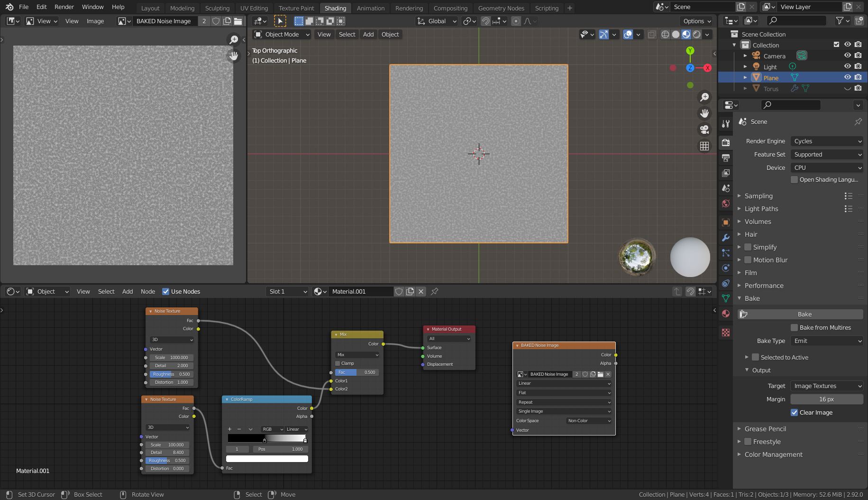Open the View Layer properties tab
Image resolution: width=868 pixels, height=500 pixels.
click(725, 173)
